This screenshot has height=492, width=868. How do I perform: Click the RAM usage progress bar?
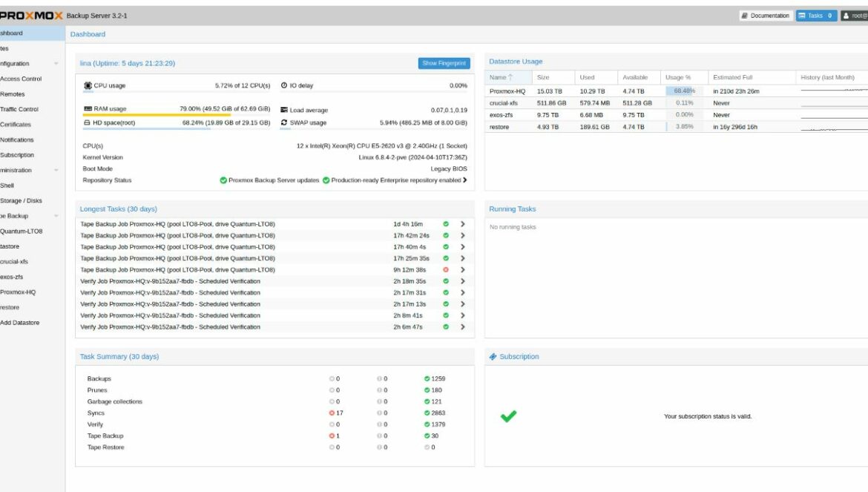177,114
